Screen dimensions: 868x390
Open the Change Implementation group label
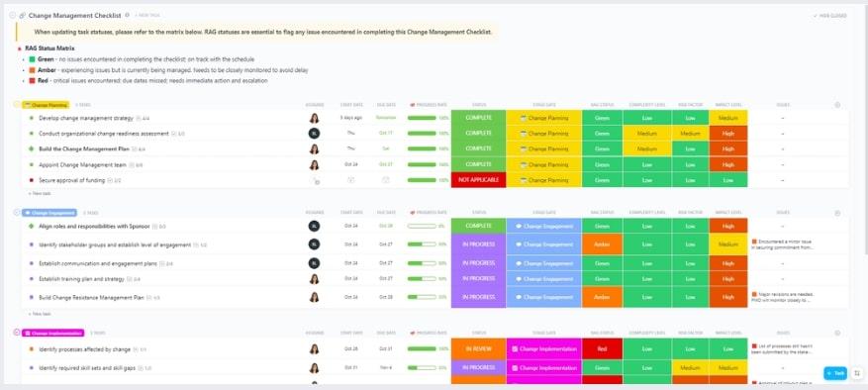pos(53,333)
